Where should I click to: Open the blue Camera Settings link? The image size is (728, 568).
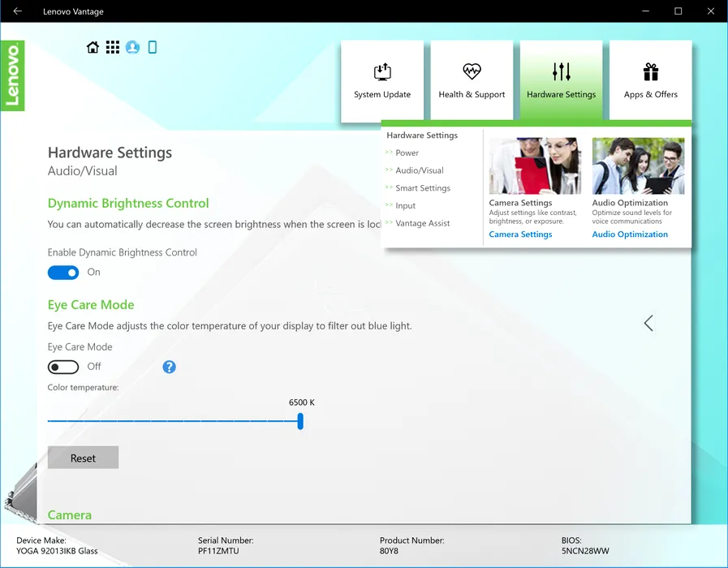coord(520,235)
